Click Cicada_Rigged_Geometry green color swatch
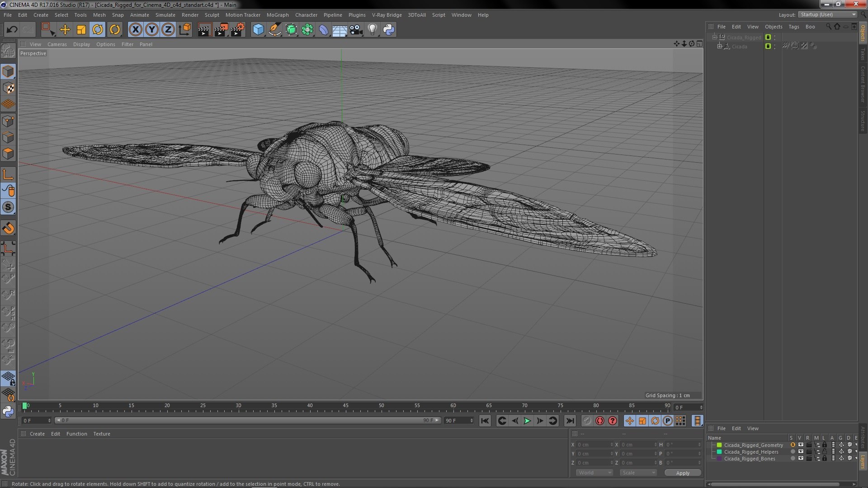 pyautogui.click(x=719, y=445)
